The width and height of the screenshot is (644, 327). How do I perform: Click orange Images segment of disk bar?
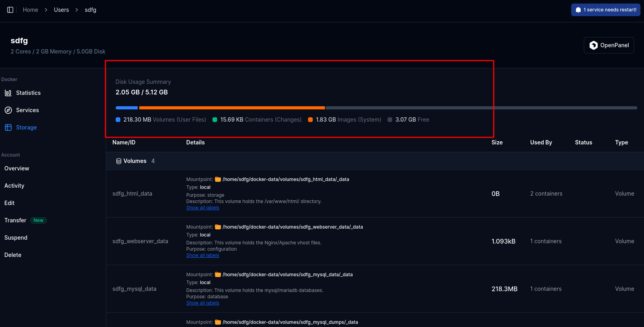(x=232, y=108)
